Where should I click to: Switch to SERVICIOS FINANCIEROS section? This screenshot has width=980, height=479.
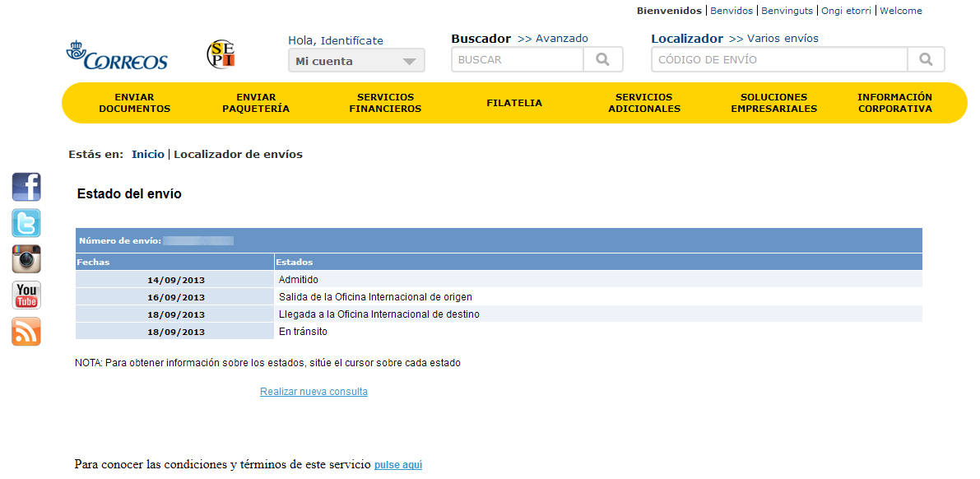[x=385, y=102]
